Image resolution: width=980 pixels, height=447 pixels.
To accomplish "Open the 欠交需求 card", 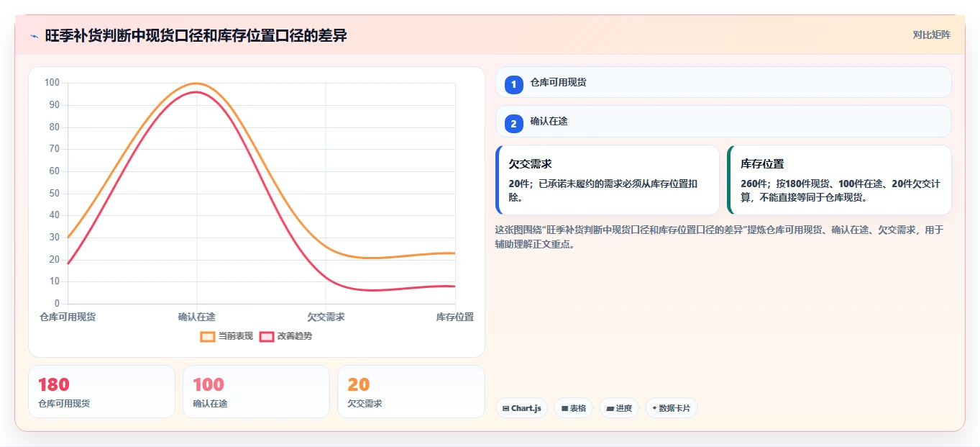I will (x=608, y=180).
